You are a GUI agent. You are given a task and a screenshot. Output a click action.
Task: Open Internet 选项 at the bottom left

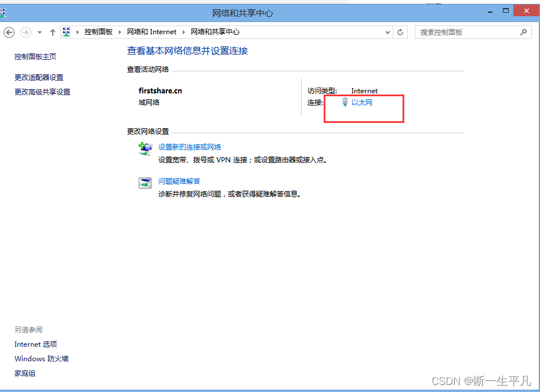point(35,344)
